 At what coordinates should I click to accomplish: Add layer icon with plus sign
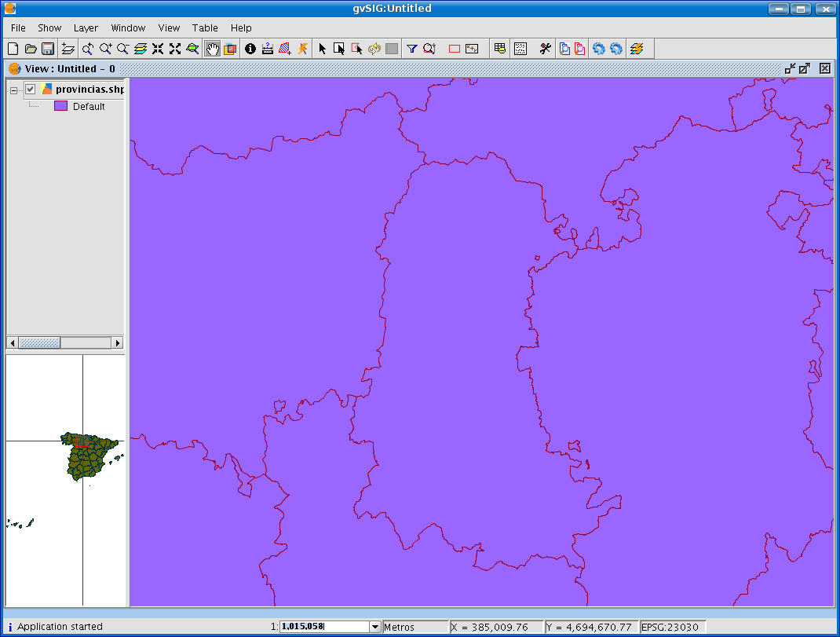pyautogui.click(x=68, y=49)
